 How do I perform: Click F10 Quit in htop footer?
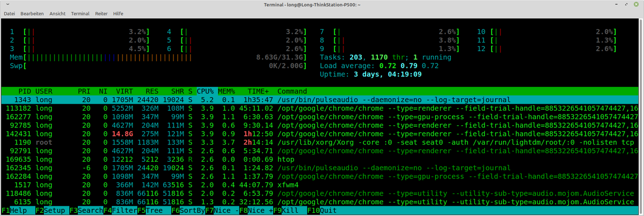pyautogui.click(x=322, y=211)
